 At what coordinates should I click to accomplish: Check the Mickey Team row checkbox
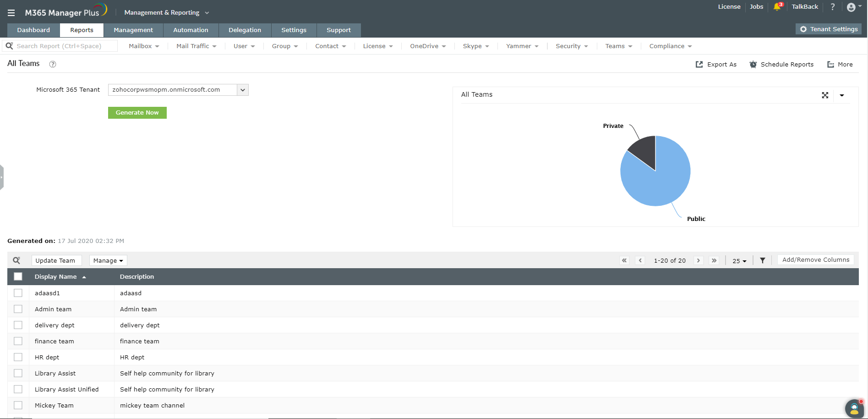tap(18, 405)
